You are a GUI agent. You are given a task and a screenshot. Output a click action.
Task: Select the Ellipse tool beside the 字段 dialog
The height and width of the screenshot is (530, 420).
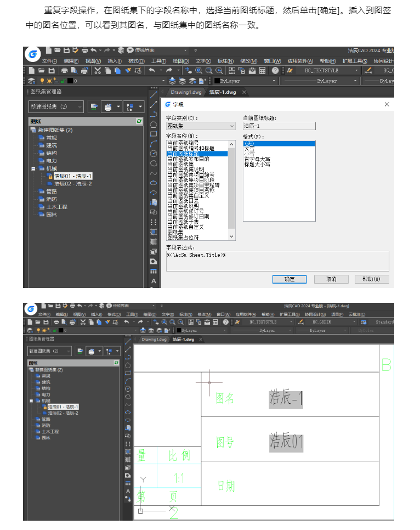click(154, 183)
